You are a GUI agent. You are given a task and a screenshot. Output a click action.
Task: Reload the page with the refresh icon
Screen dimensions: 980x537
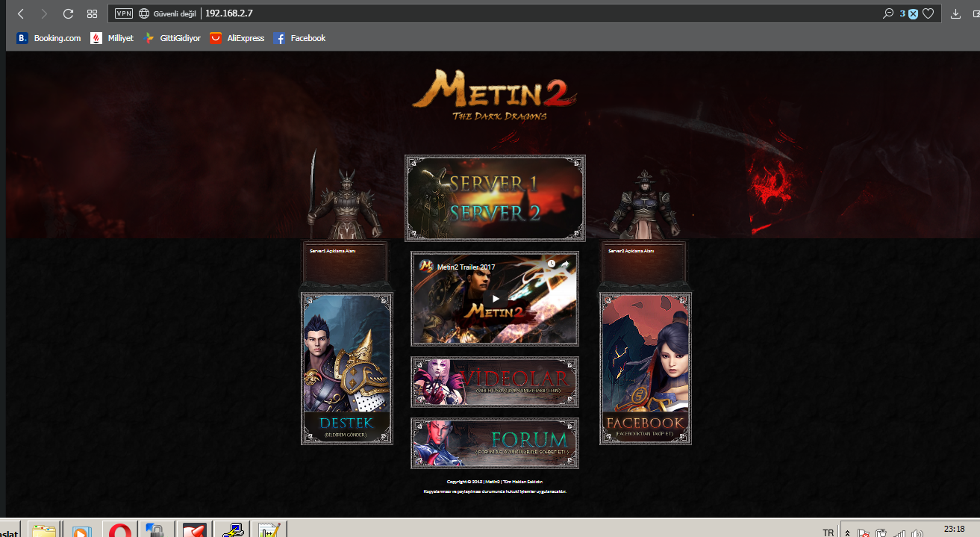coord(68,13)
